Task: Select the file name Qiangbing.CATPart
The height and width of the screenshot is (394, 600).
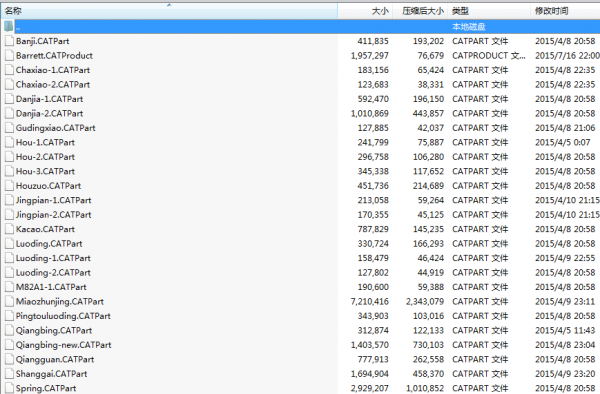Action: click(x=54, y=331)
